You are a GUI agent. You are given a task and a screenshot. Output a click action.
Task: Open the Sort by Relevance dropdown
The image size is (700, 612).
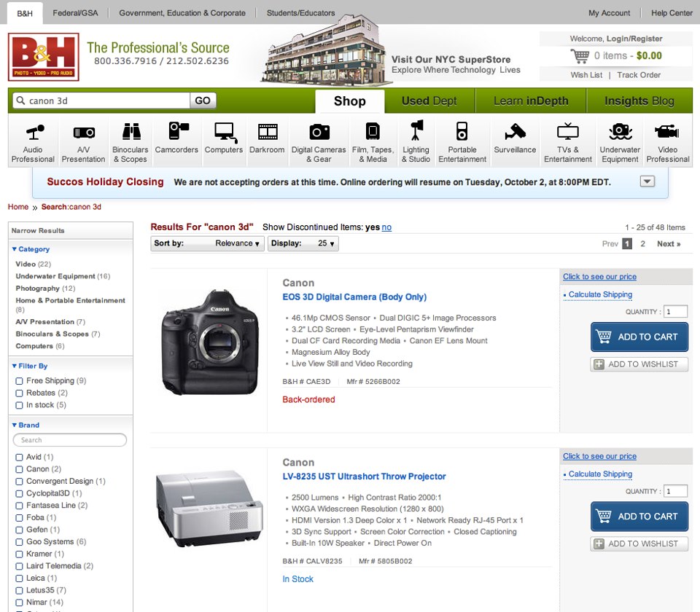[207, 243]
